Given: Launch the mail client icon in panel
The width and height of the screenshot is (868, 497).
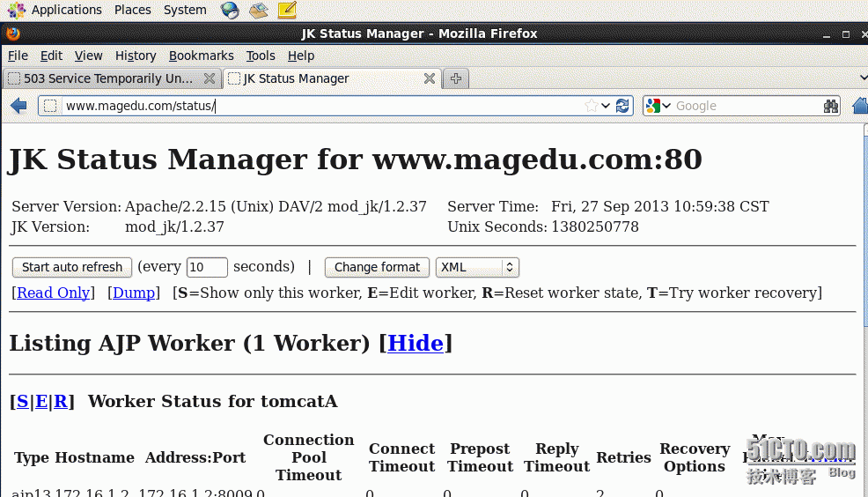Looking at the screenshot, I should [x=259, y=10].
